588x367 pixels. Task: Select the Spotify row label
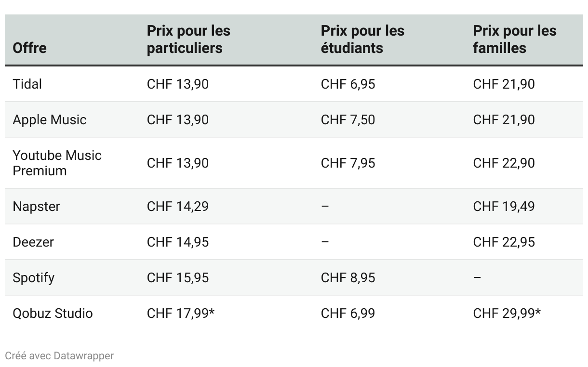click(34, 278)
